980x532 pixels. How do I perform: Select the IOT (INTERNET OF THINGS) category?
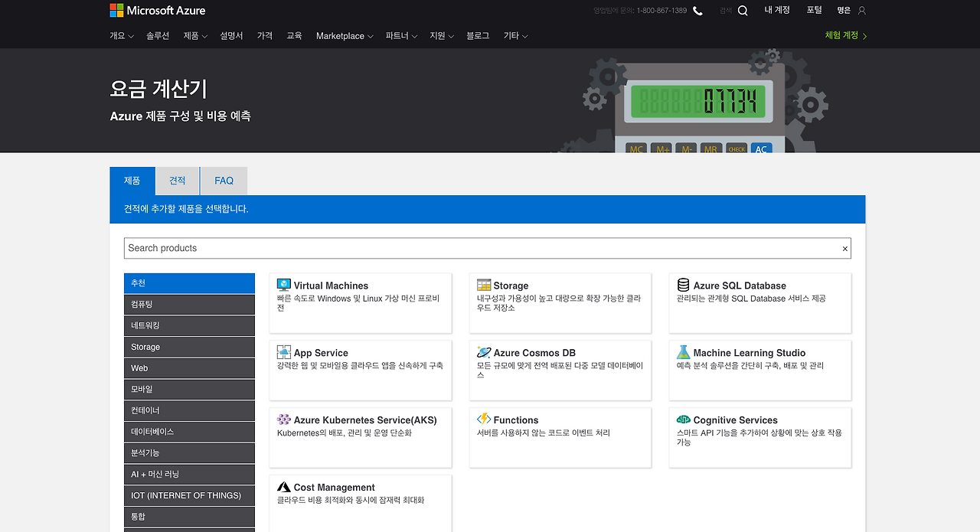coord(189,495)
